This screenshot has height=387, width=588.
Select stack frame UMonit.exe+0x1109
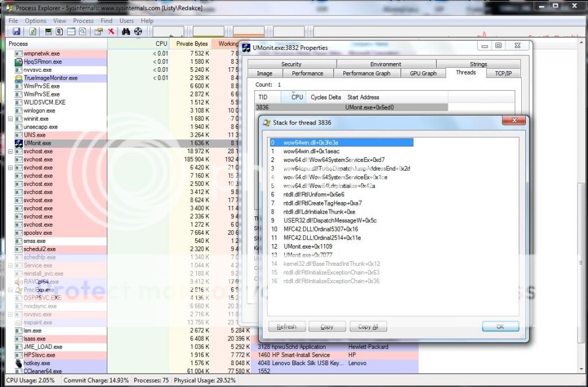(342, 247)
